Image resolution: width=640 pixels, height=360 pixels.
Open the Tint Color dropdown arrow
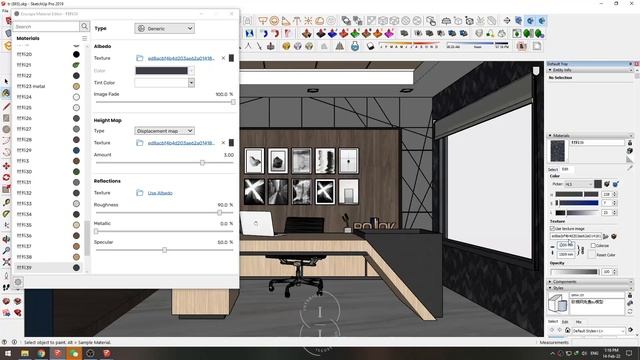tap(191, 83)
